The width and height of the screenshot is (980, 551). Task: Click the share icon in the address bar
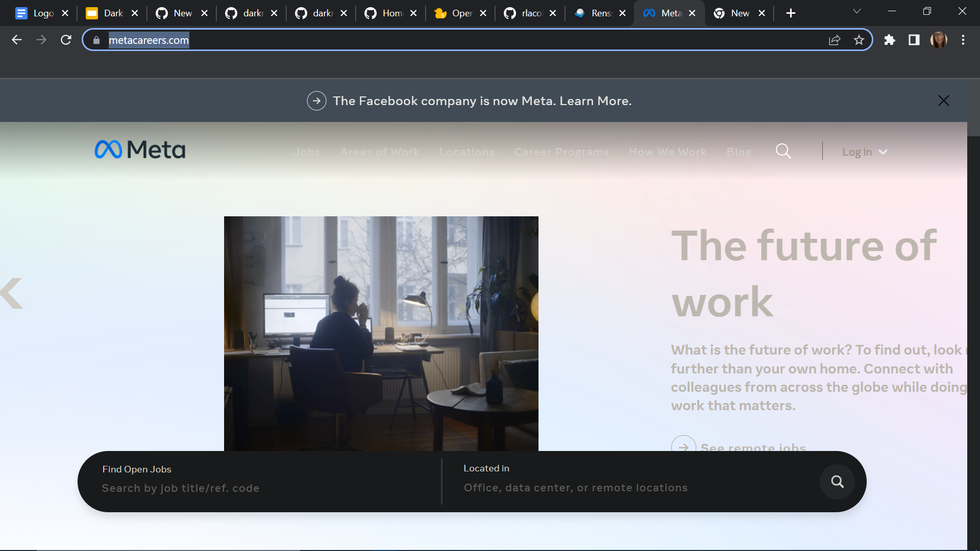[x=835, y=40]
